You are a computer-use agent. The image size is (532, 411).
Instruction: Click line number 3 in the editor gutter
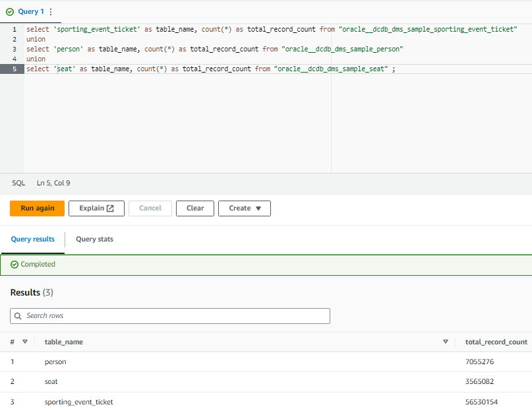tap(15, 49)
